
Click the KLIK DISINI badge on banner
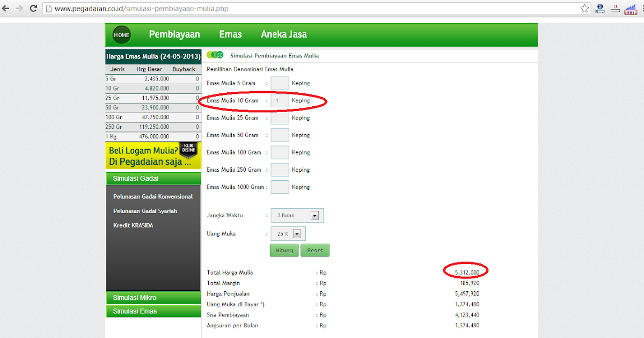click(188, 149)
